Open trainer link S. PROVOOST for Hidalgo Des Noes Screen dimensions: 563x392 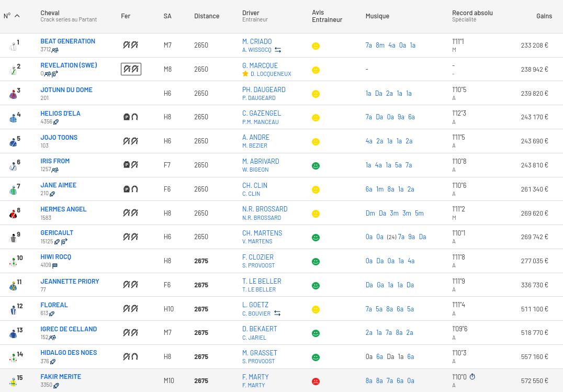click(x=258, y=361)
